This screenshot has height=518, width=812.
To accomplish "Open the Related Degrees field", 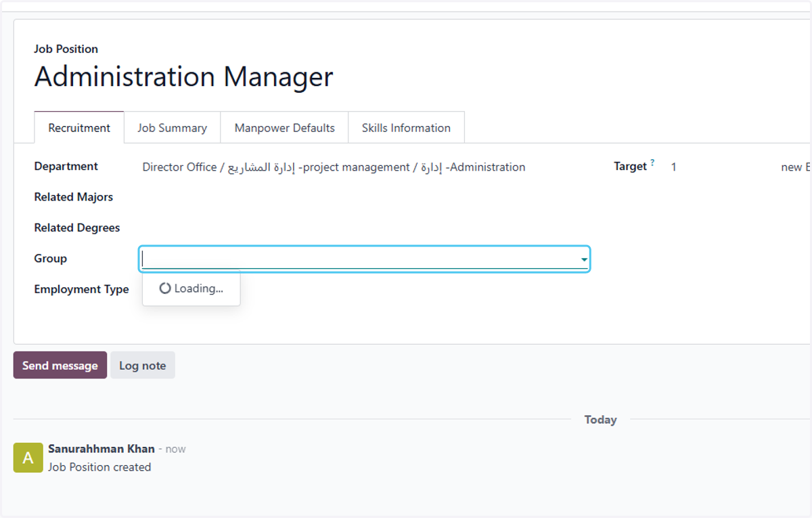I will coord(365,228).
